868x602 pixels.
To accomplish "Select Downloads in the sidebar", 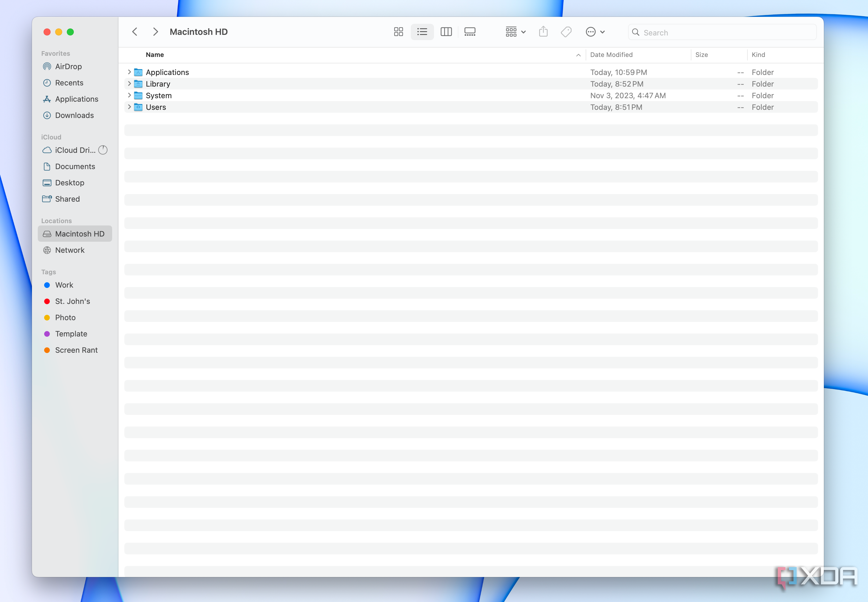I will (74, 115).
